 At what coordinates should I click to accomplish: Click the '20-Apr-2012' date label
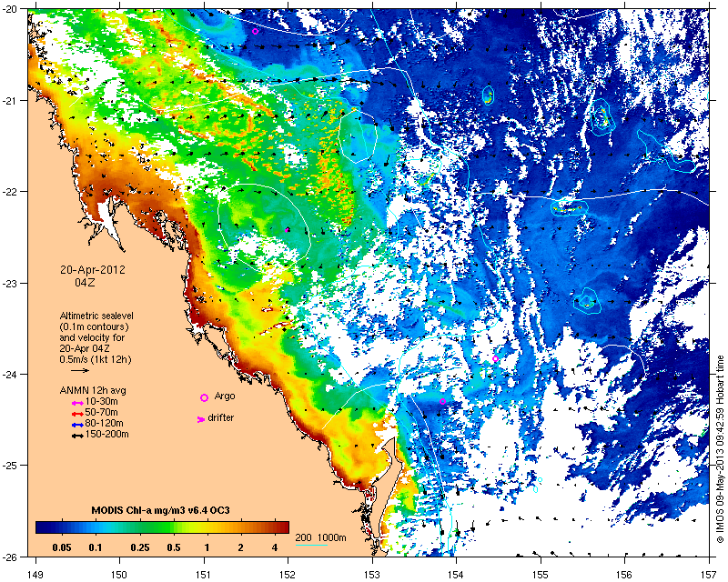[x=93, y=270]
